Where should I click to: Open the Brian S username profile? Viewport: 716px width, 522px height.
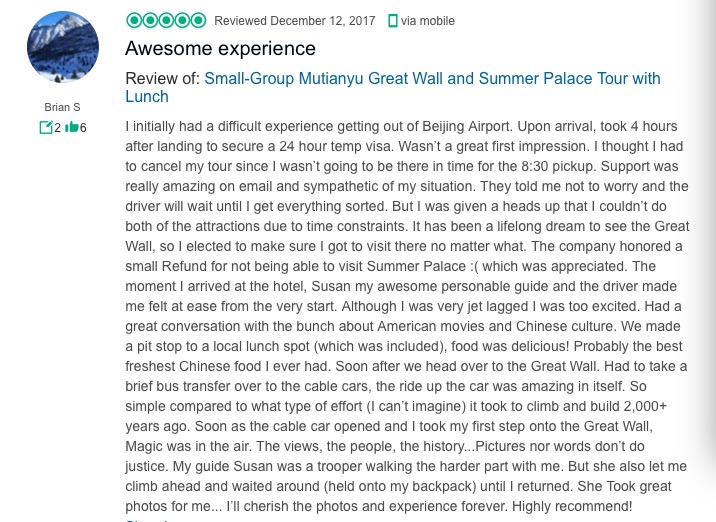pos(62,107)
